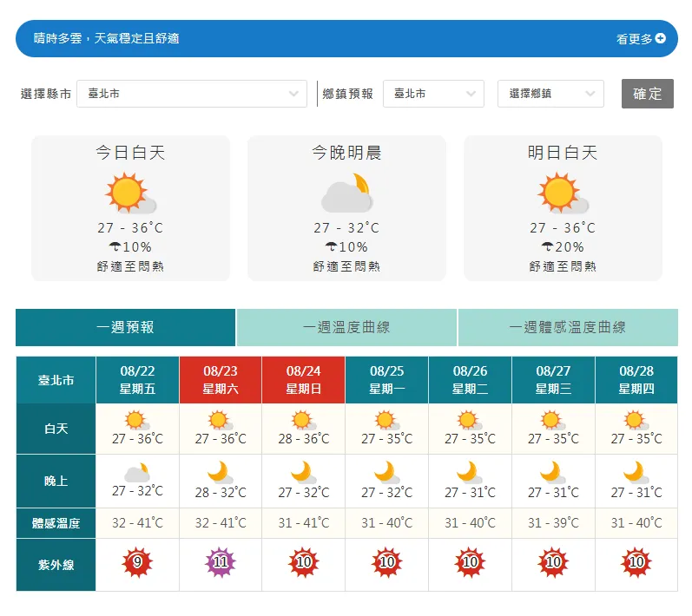Click the 確定 button
The image size is (692, 616).
tap(648, 94)
